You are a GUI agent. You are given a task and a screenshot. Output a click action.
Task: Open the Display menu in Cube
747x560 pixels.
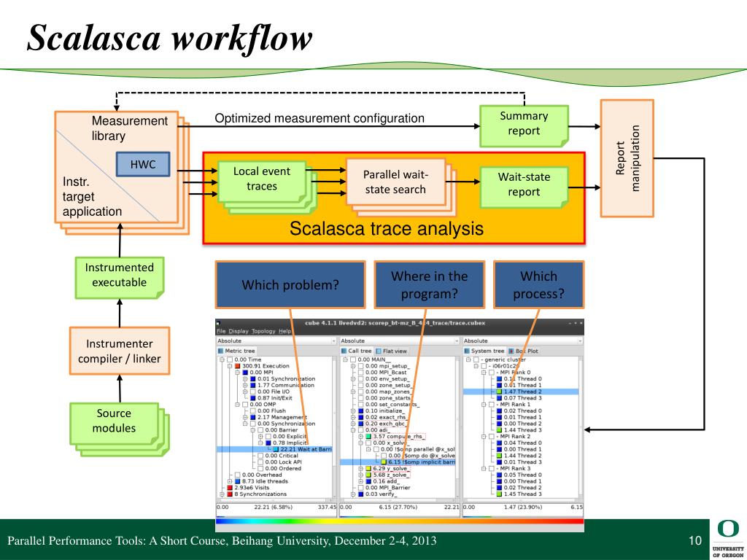point(239,332)
